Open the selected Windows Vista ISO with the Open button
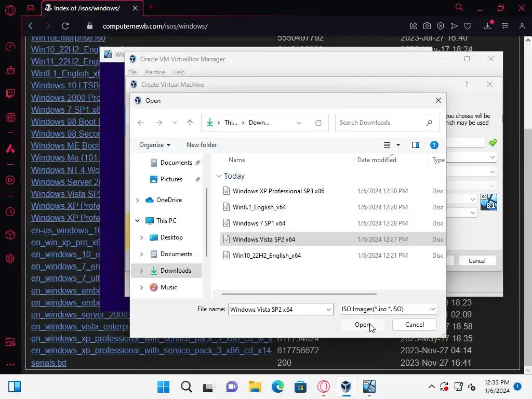The image size is (532, 399). (362, 325)
